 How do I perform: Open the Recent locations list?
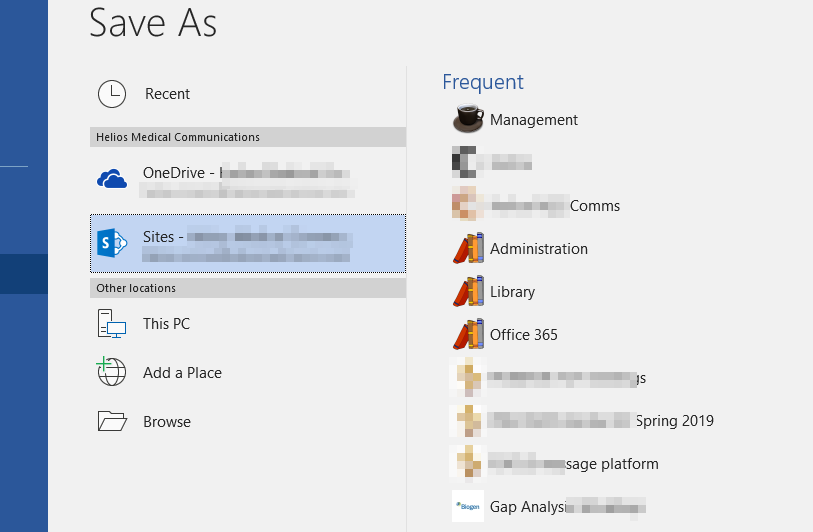point(167,94)
